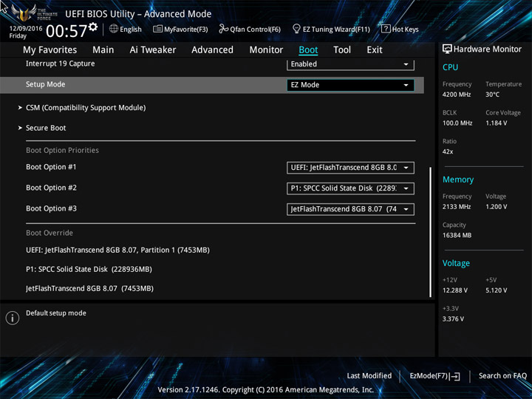Screen dimensions: 532x399
Task: Click Search on FAQ
Action: [502, 376]
